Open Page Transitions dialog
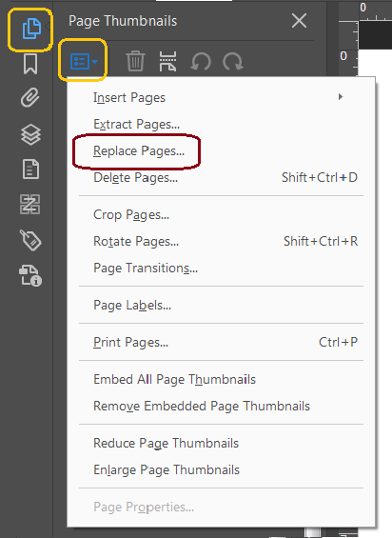Screen dimensions: 392x538 click(221, 268)
